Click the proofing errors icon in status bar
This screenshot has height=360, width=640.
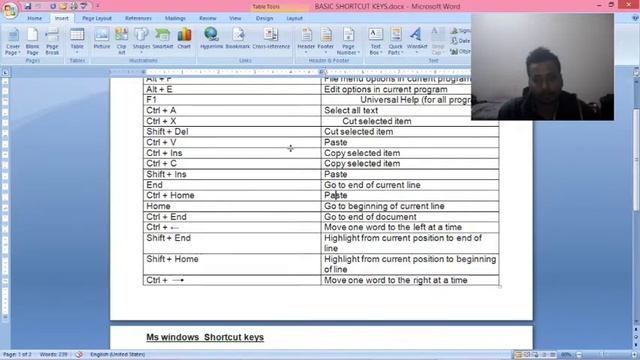79,355
